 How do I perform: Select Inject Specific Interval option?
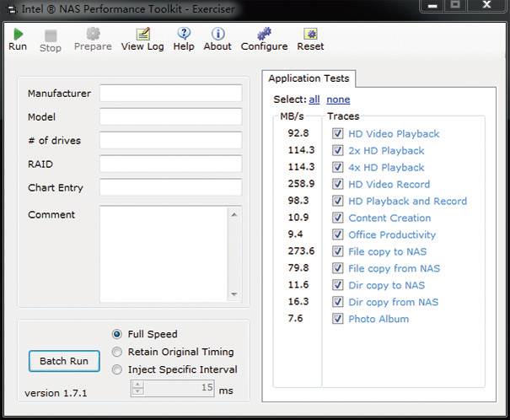(x=117, y=369)
